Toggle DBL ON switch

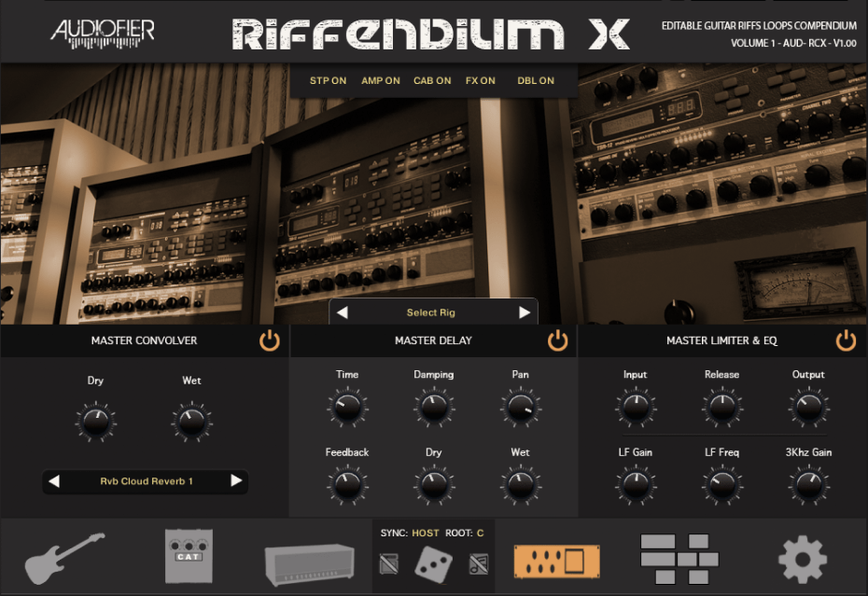(536, 81)
